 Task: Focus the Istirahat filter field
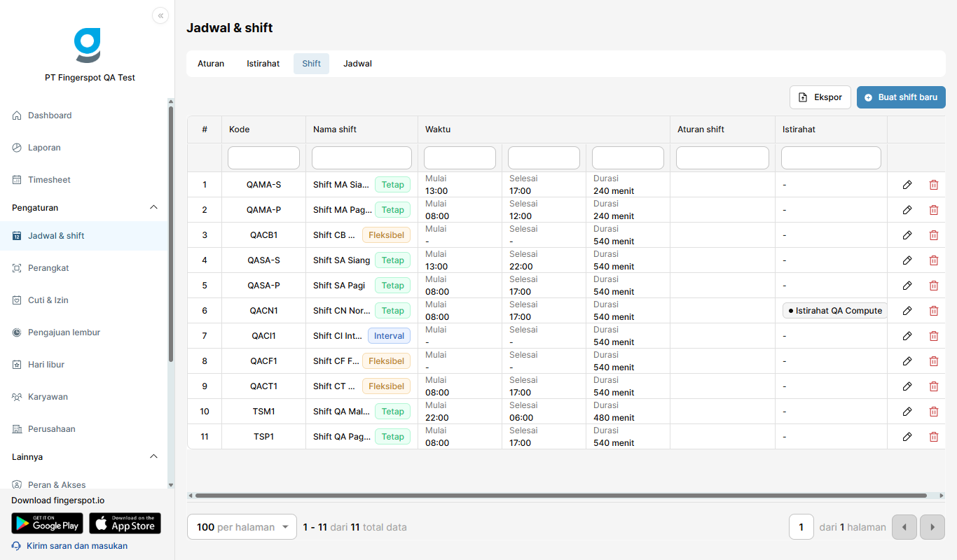point(831,158)
